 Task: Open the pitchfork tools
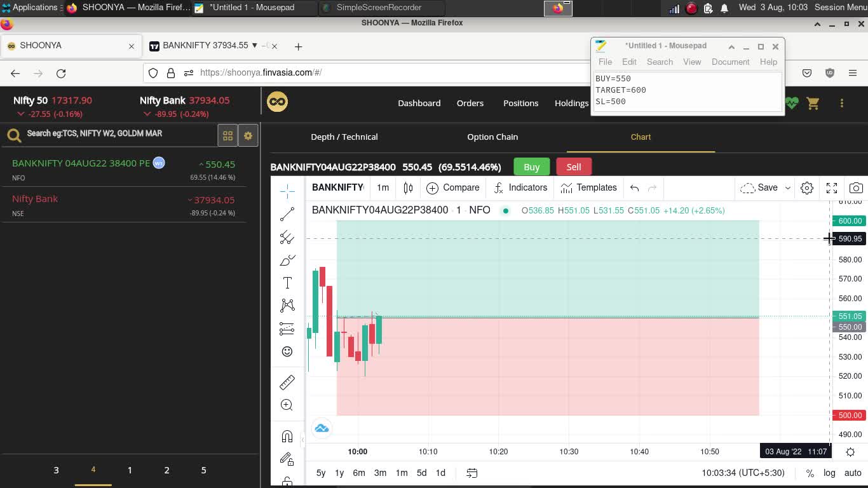point(287,237)
